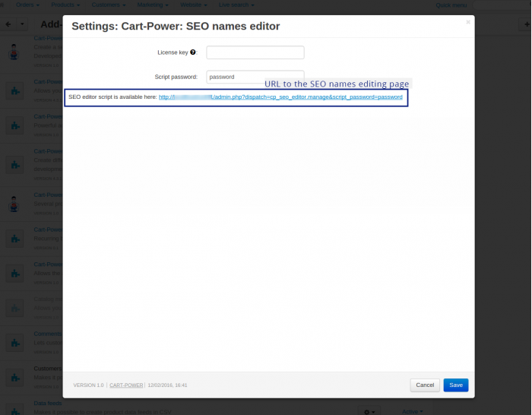Open the Quick menu link
The height and width of the screenshot is (415, 532).
(451, 5)
